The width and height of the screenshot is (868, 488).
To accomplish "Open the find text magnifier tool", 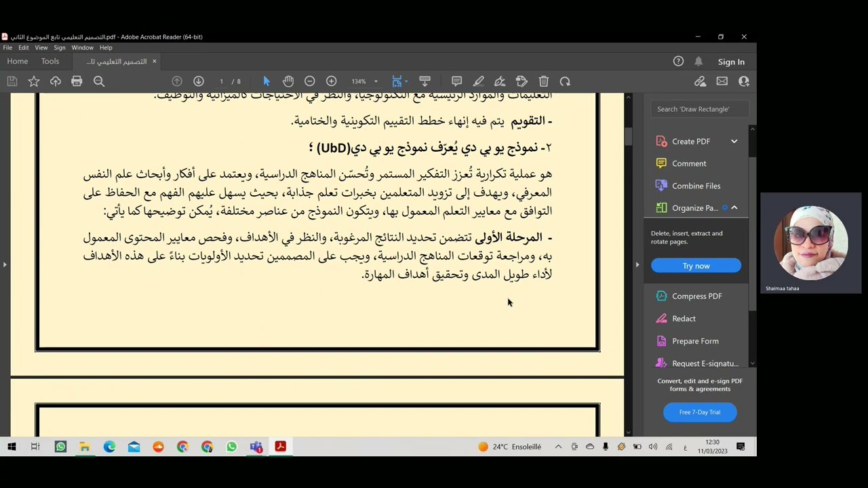I will pyautogui.click(x=99, y=81).
